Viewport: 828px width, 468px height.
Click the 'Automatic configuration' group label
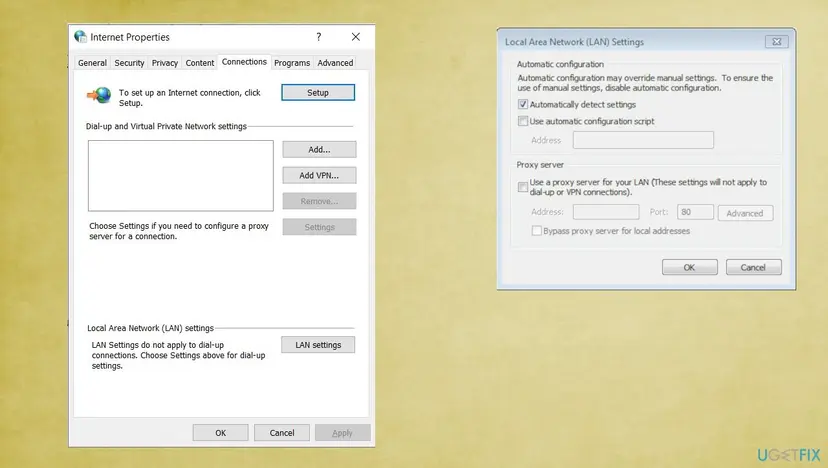(x=560, y=64)
